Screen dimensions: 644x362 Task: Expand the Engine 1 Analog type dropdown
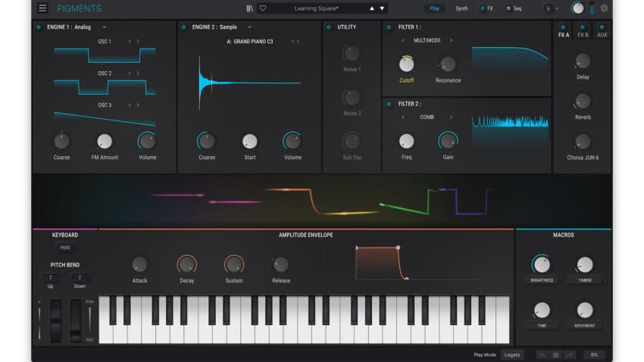click(104, 27)
